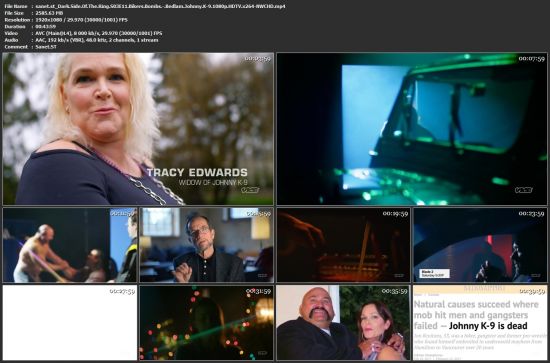Click the Video AVC codec info line
The height and width of the screenshot is (363, 550).
click(x=83, y=33)
